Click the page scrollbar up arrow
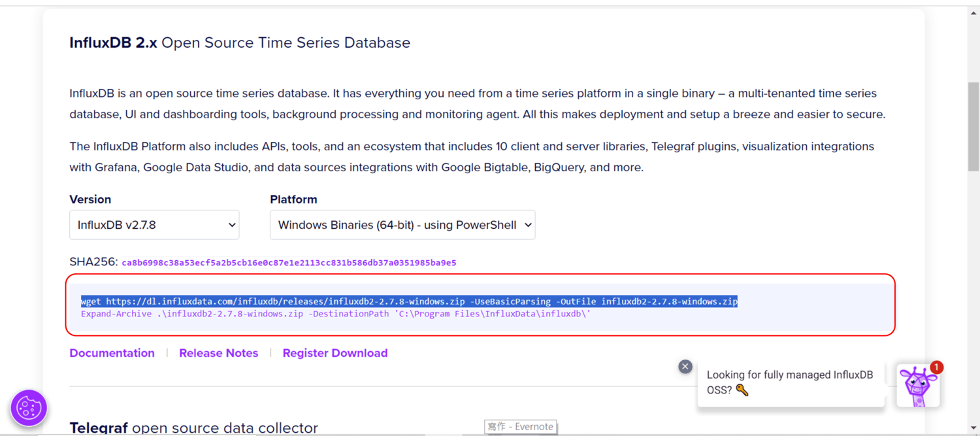The height and width of the screenshot is (436, 980). coord(973,12)
